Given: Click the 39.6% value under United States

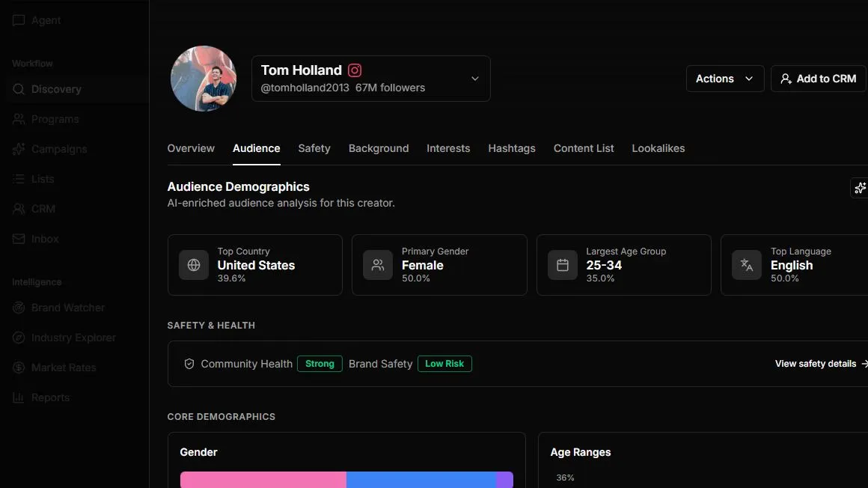Looking at the screenshot, I should click(x=231, y=278).
